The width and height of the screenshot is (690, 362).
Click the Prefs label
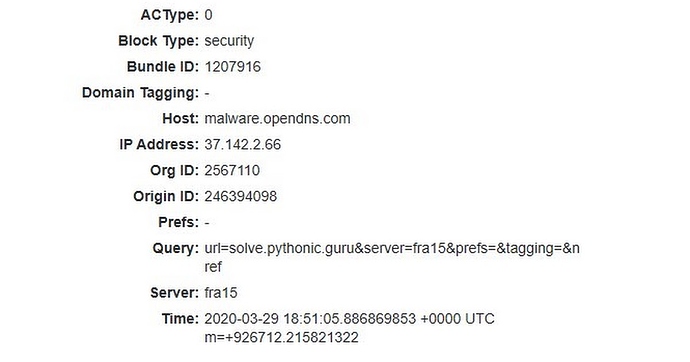[178, 223]
